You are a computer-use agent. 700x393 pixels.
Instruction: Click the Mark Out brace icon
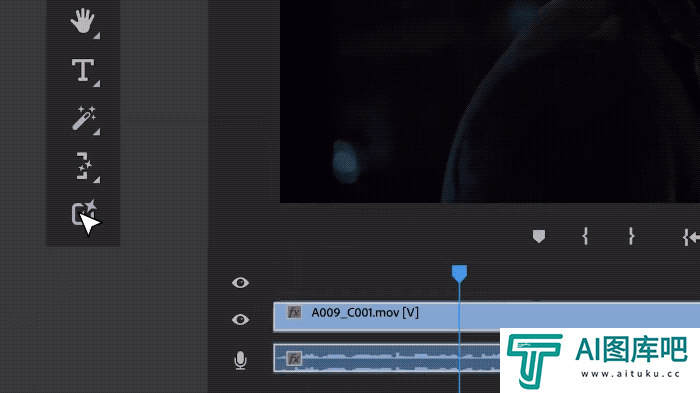(631, 236)
